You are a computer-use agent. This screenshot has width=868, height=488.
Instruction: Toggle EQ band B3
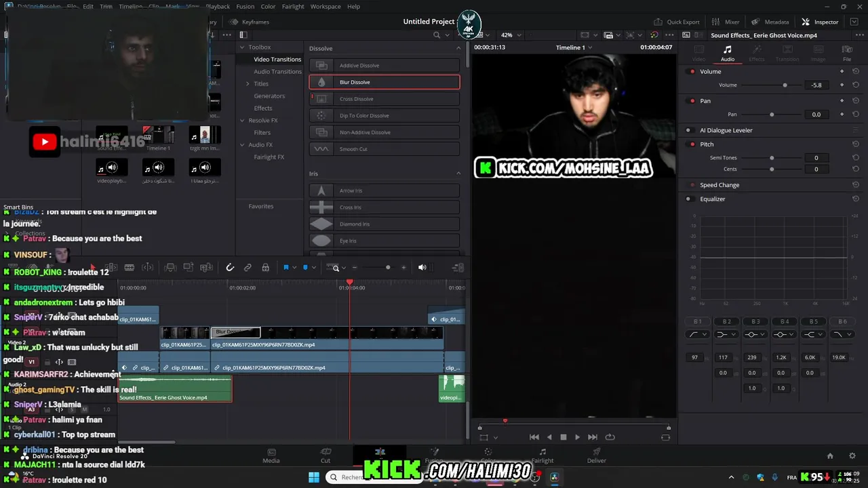(x=755, y=321)
